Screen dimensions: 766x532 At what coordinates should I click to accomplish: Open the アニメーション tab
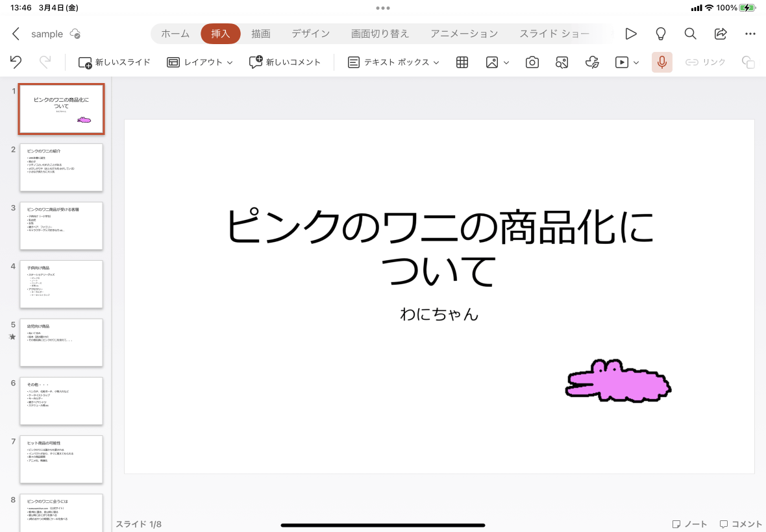[x=464, y=34]
